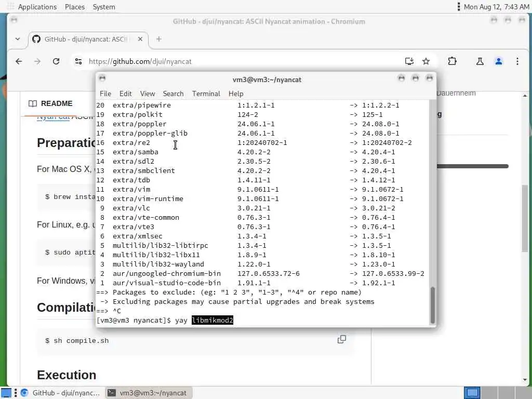This screenshot has width=532, height=399.
Task: Click the forward navigation arrow in Chromium
Action: coord(37,61)
